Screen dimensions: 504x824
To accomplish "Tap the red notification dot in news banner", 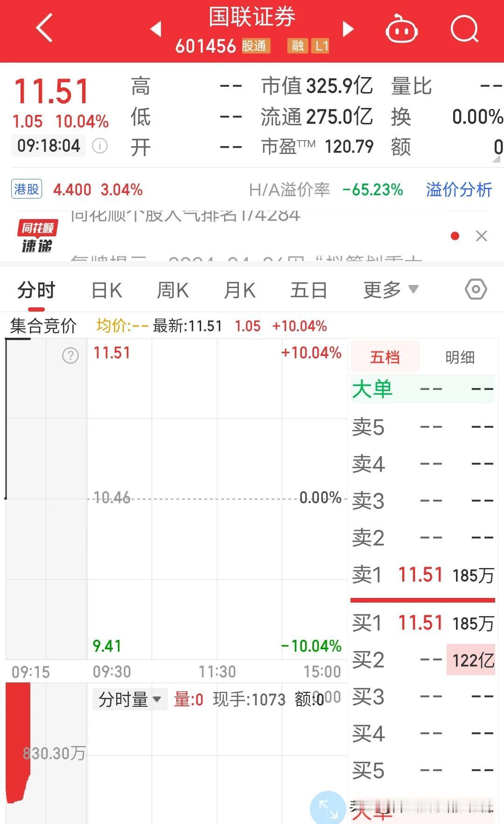I will click(455, 236).
